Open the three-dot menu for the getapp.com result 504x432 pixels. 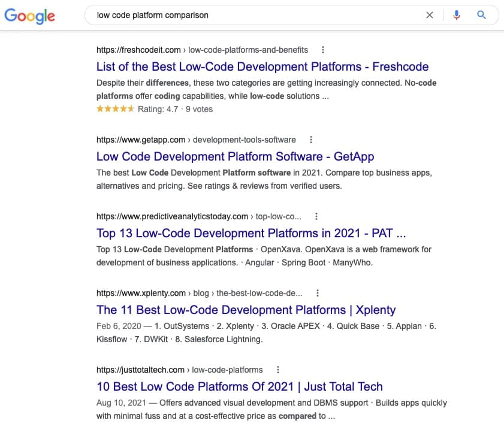coord(310,140)
